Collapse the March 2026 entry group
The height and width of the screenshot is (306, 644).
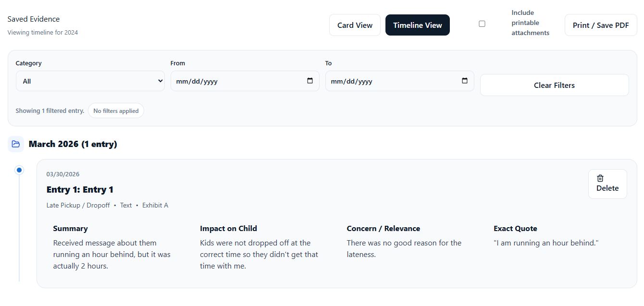pos(73,144)
